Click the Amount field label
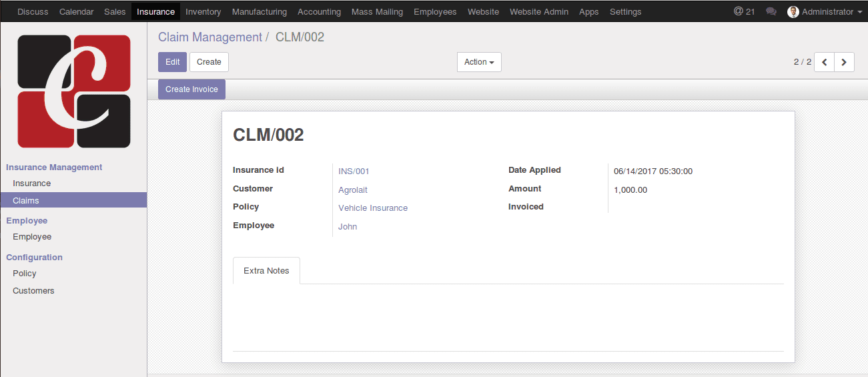 click(x=525, y=189)
